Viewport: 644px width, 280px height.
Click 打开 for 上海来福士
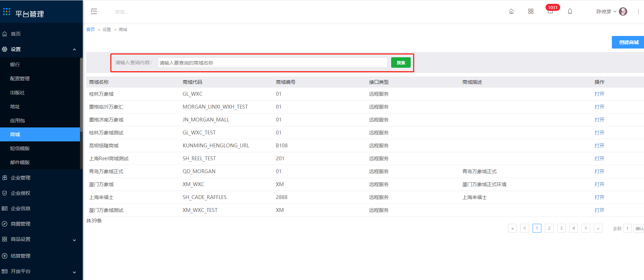pyautogui.click(x=599, y=197)
